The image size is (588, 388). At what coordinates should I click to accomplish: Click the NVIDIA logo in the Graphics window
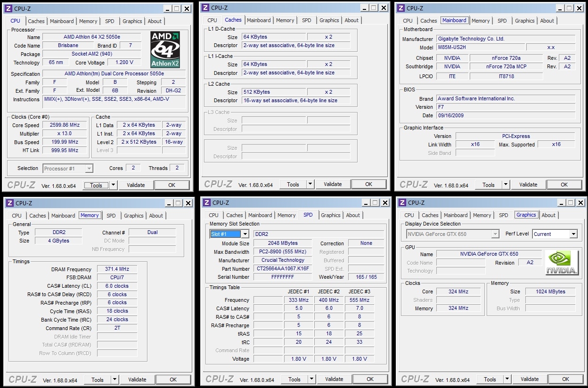click(561, 263)
